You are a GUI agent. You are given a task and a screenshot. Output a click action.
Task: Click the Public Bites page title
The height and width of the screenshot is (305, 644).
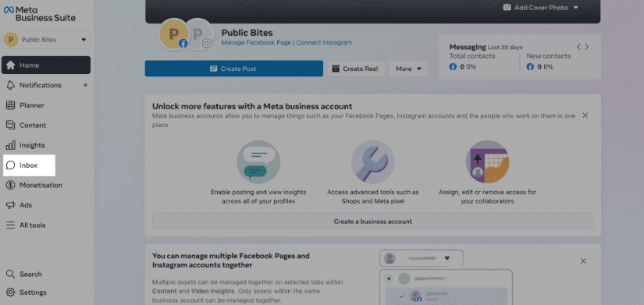(247, 33)
